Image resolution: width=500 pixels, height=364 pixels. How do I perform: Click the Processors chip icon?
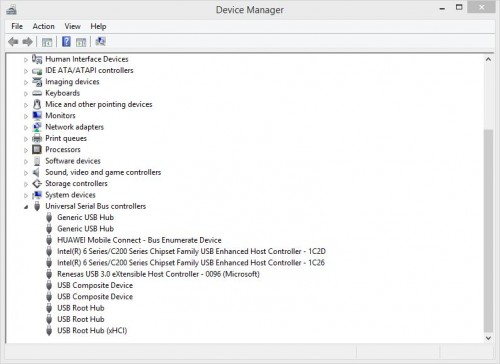(x=37, y=150)
